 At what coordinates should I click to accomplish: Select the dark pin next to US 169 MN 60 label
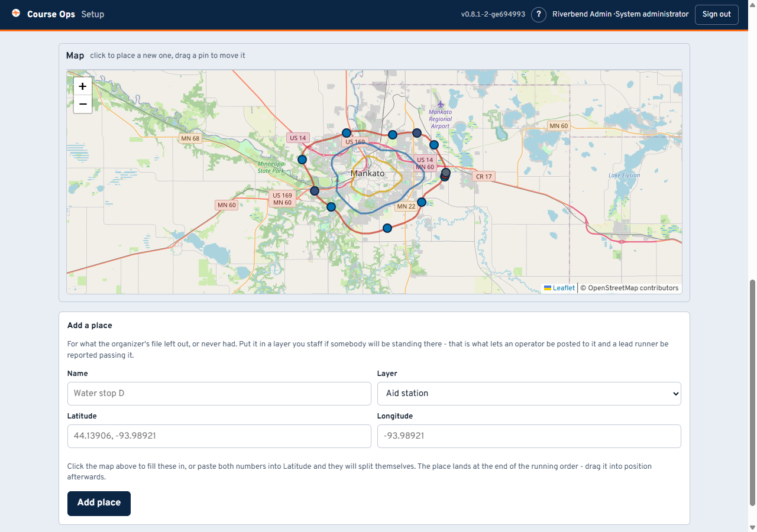[315, 191]
